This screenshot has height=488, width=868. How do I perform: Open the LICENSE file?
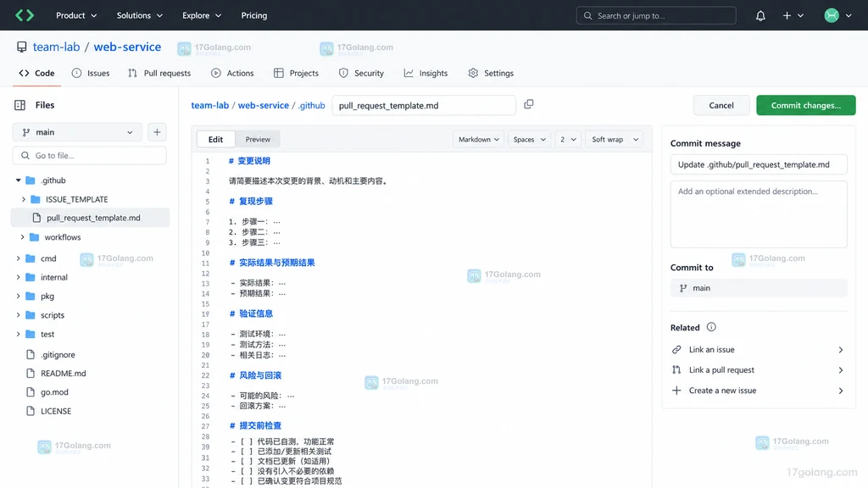[x=55, y=411]
